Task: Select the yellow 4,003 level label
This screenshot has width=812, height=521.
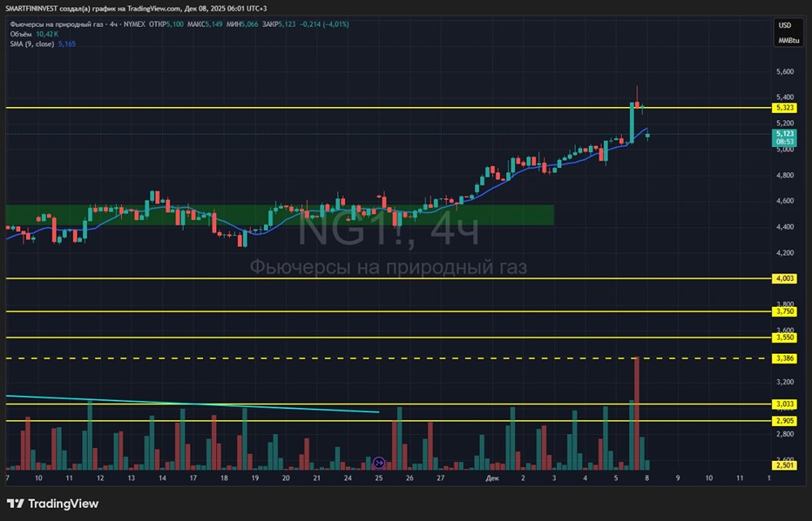Action: 785,278
